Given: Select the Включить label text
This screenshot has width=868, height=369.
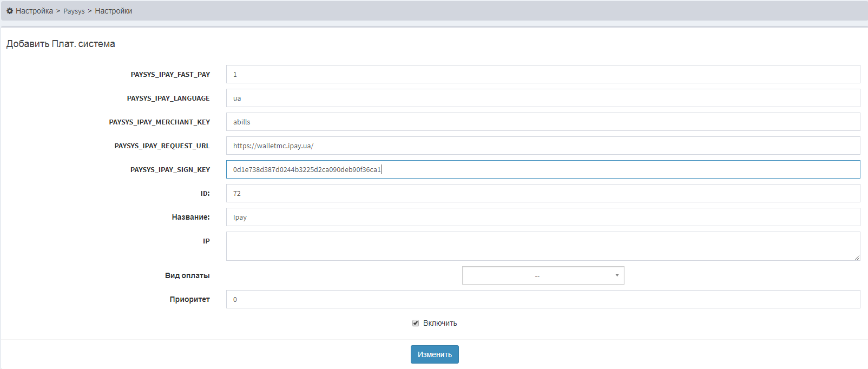Looking at the screenshot, I should (440, 323).
